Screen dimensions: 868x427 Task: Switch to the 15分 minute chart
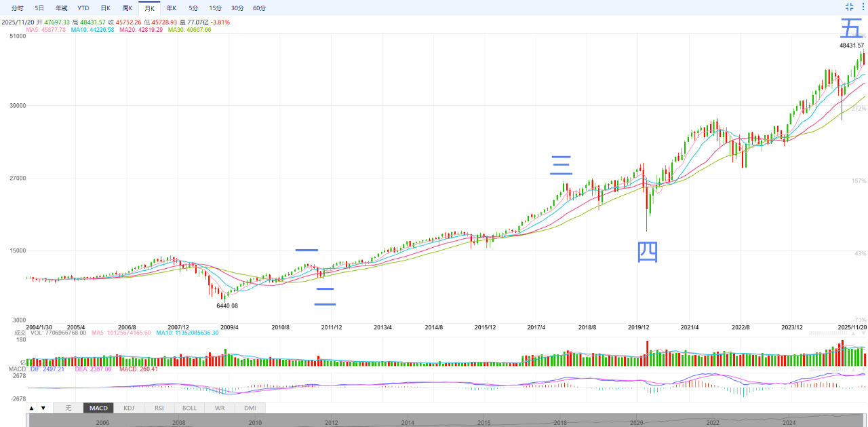click(215, 8)
